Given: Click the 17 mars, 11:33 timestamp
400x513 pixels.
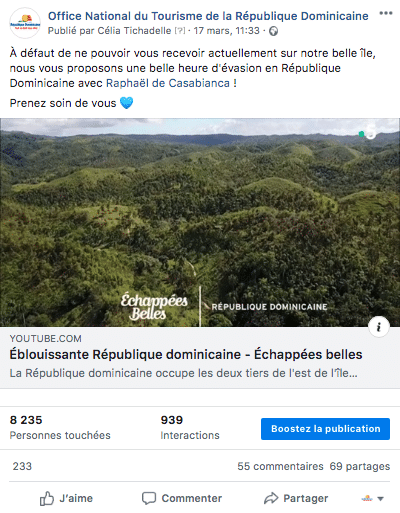Looking at the screenshot, I should coord(227,31).
